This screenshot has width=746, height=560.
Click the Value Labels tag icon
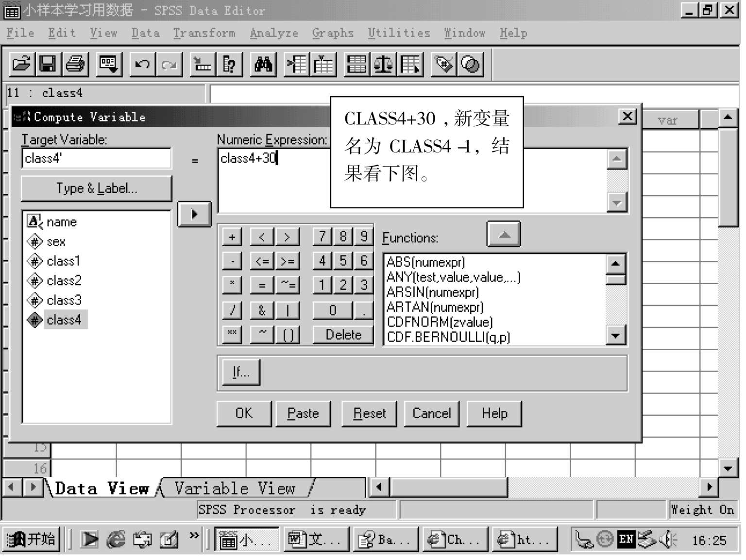444,64
